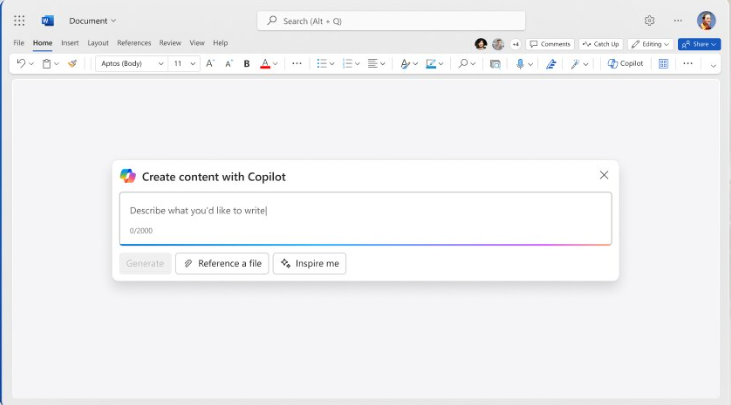Open more font options ellipsis
The width and height of the screenshot is (731, 405).
tap(297, 63)
